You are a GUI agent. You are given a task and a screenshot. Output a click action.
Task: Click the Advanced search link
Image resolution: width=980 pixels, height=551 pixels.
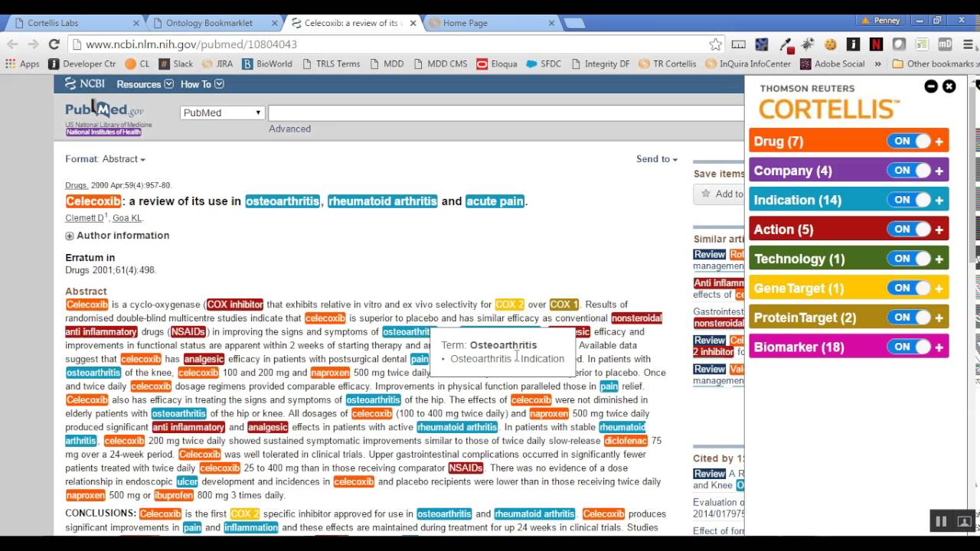pyautogui.click(x=289, y=129)
